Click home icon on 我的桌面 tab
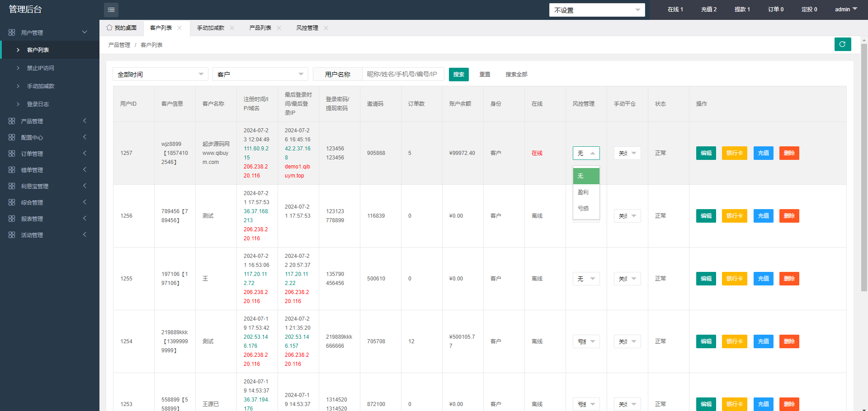Screen dimensions: 868x411 pyautogui.click(x=109, y=28)
